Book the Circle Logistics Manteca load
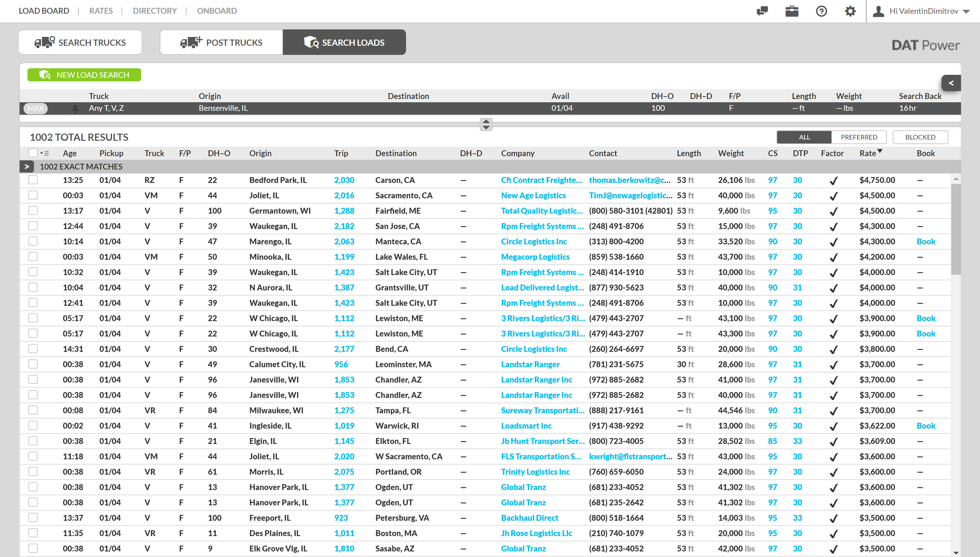Viewport: 980px width, 557px height. pyautogui.click(x=925, y=241)
